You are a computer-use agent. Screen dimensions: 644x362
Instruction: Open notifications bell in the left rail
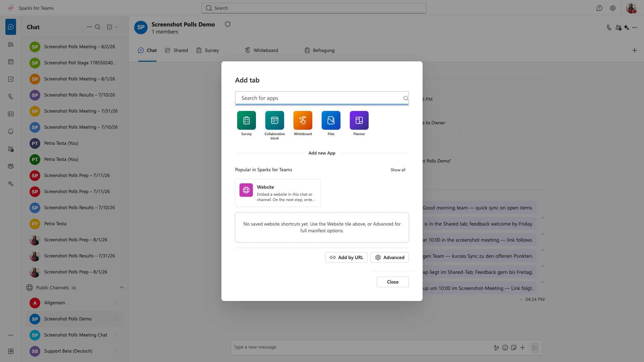coord(11,131)
